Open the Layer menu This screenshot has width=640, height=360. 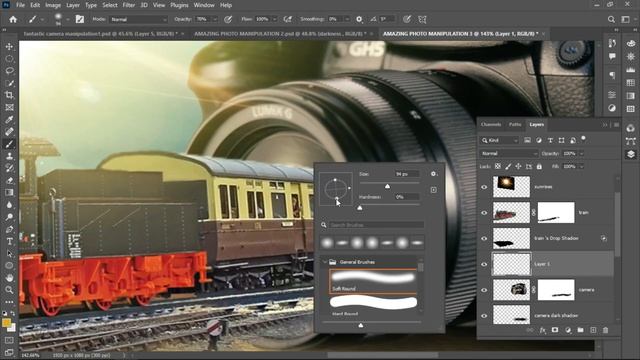click(73, 5)
